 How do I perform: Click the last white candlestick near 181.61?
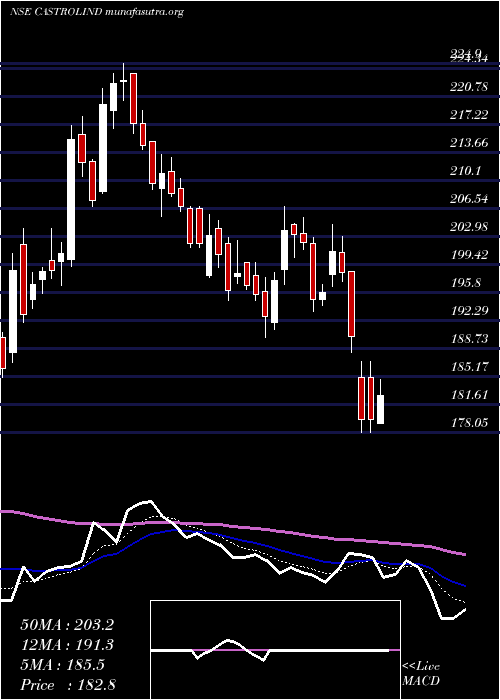click(x=380, y=409)
